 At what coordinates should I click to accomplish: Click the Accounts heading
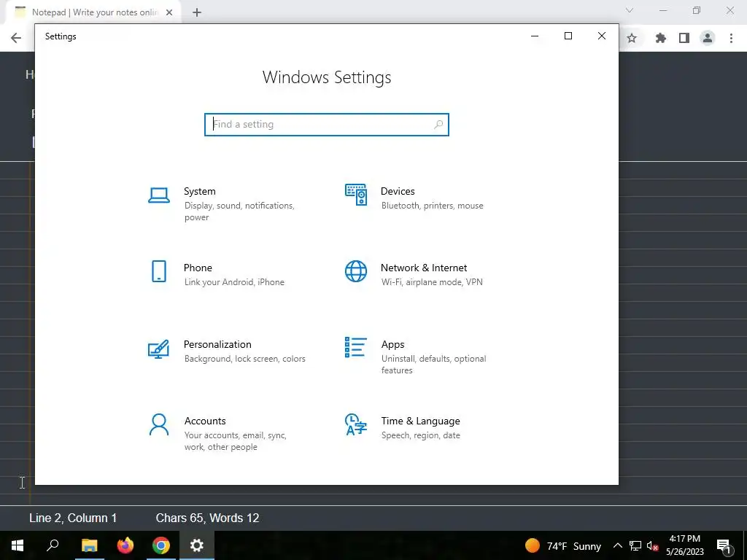click(x=205, y=421)
